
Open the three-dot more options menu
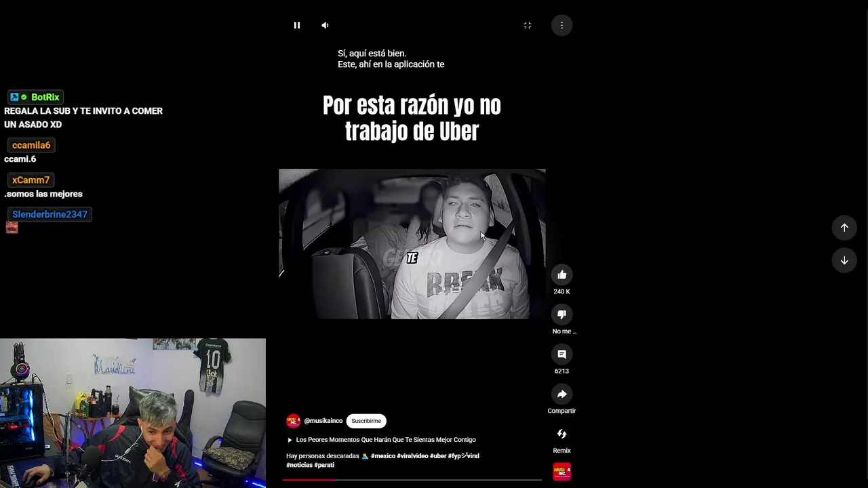(x=561, y=25)
